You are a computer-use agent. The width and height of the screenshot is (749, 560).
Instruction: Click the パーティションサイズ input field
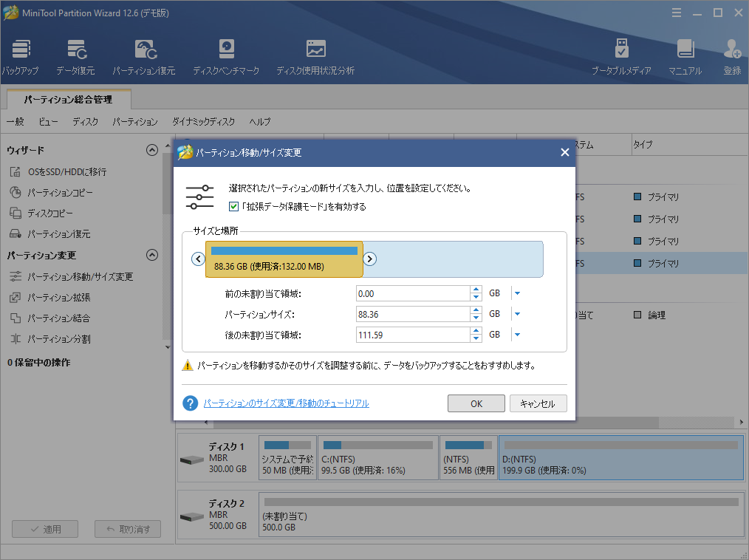point(412,314)
